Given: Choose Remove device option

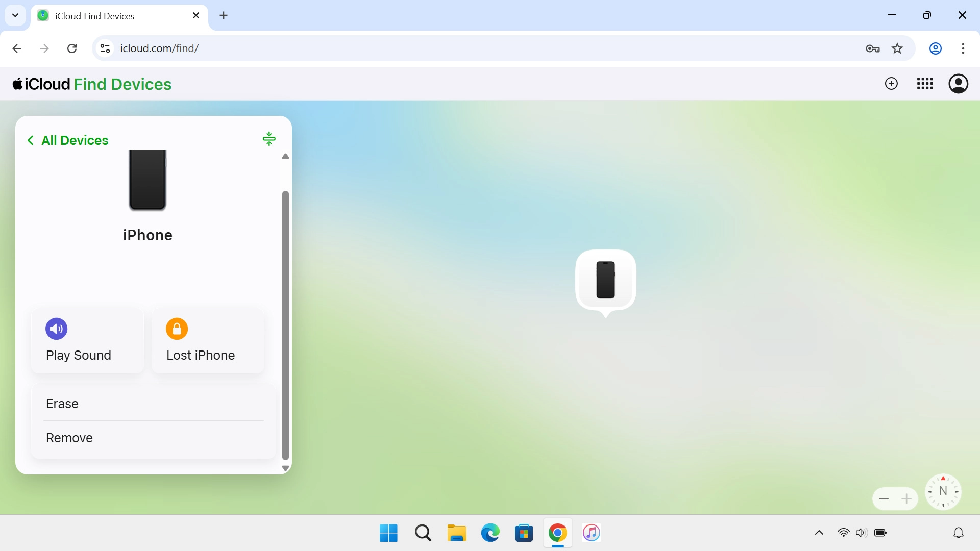Looking at the screenshot, I should click(x=153, y=438).
